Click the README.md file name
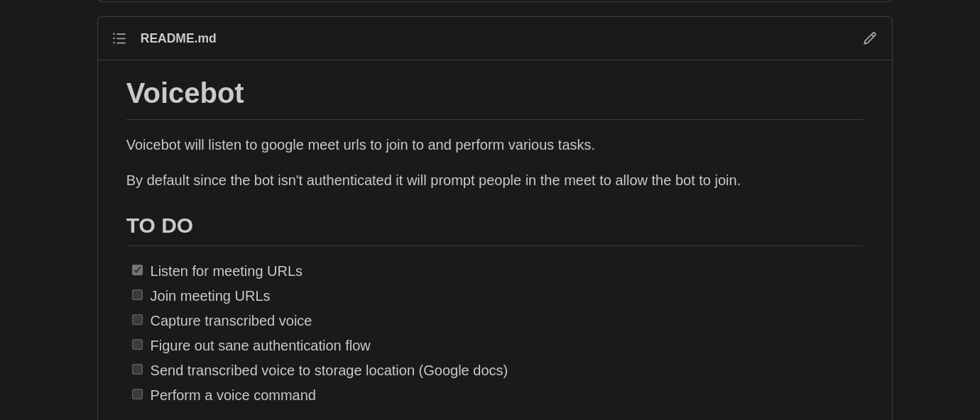The height and width of the screenshot is (420, 980). [x=178, y=38]
